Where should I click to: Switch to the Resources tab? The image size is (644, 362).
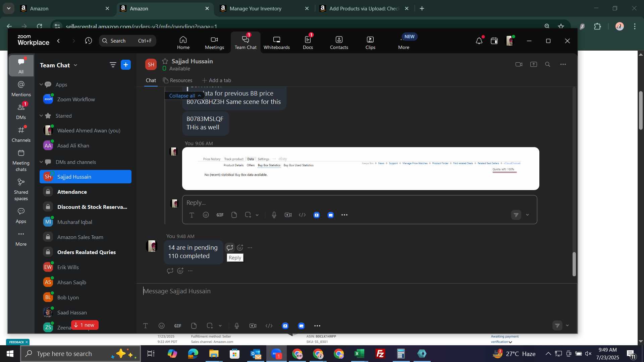click(x=177, y=80)
